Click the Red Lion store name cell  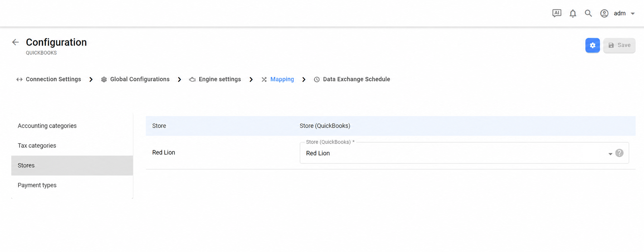point(164,152)
